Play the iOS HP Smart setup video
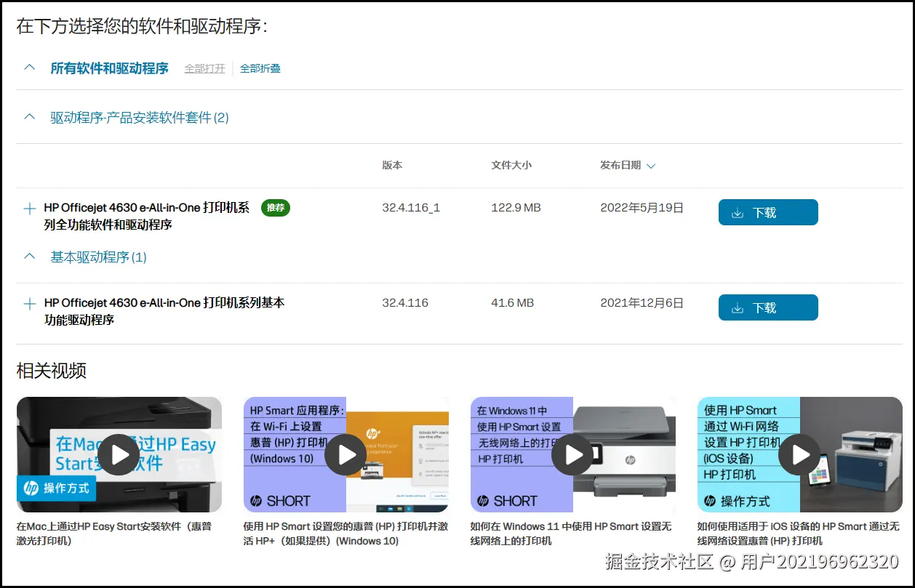 pos(799,455)
